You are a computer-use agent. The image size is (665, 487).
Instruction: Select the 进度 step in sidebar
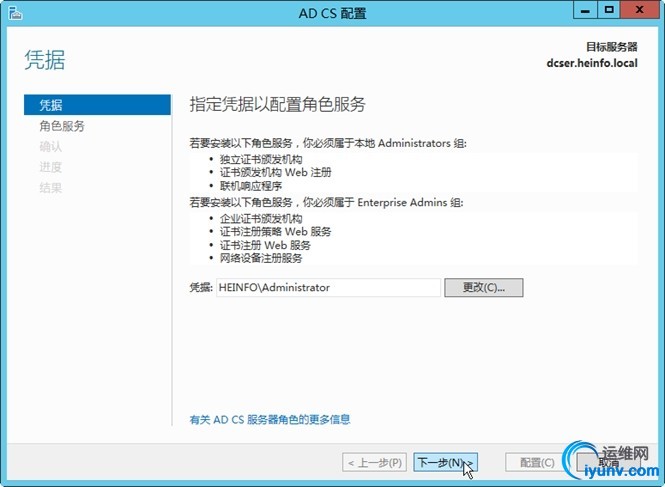[50, 167]
